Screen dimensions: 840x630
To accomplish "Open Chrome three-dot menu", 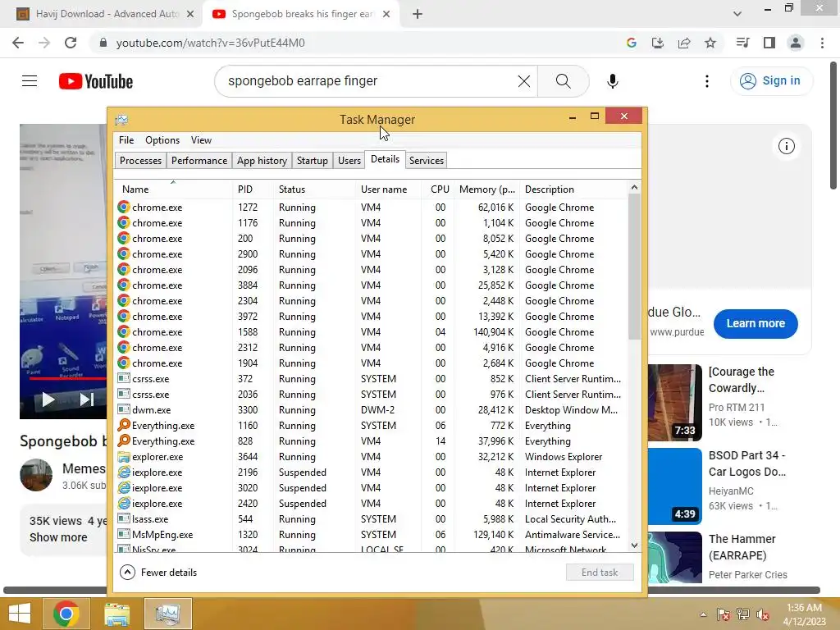I will [x=822, y=43].
